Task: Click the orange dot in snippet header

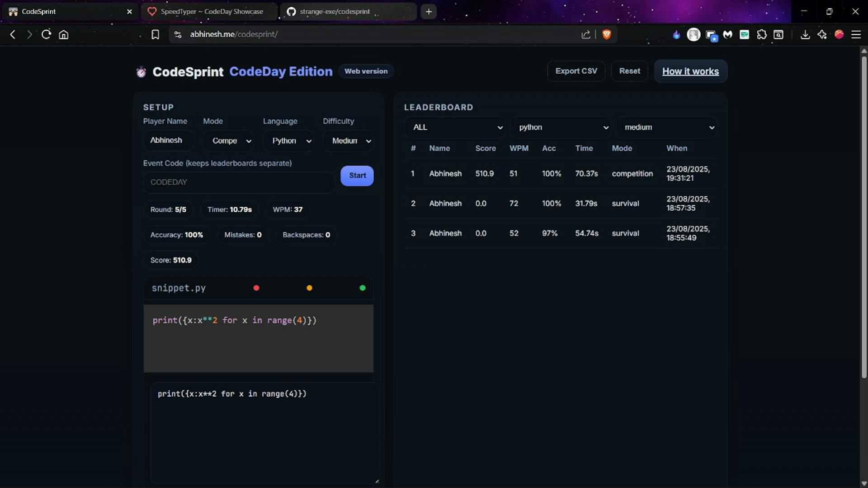Action: [x=309, y=288]
